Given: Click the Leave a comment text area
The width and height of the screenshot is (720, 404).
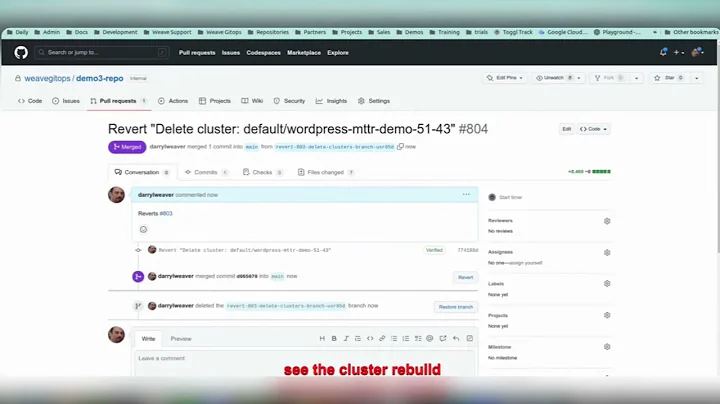Looking at the screenshot, I should pos(305,363).
